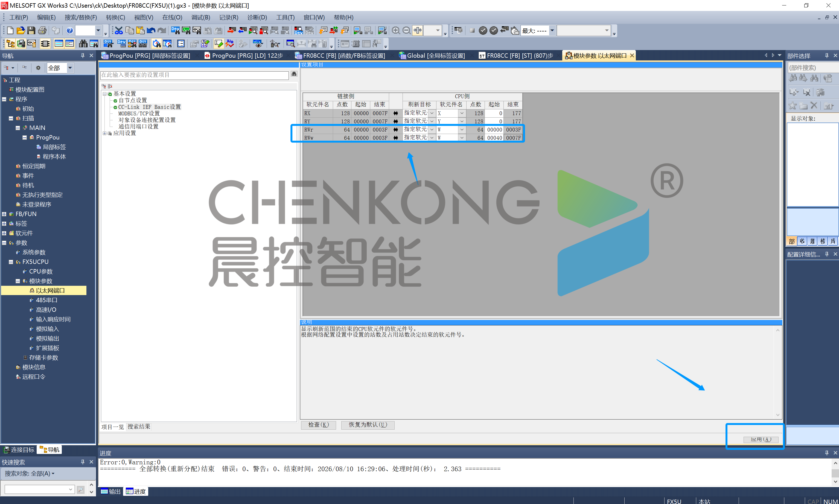Close the 模块参数 以太网端口 tab
The width and height of the screenshot is (839, 504).
point(632,55)
